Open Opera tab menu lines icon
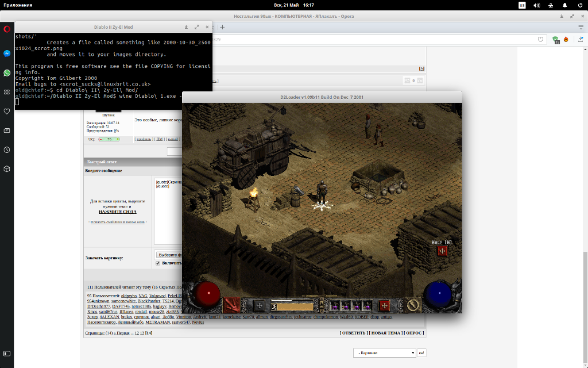This screenshot has height=368, width=588. (581, 27)
